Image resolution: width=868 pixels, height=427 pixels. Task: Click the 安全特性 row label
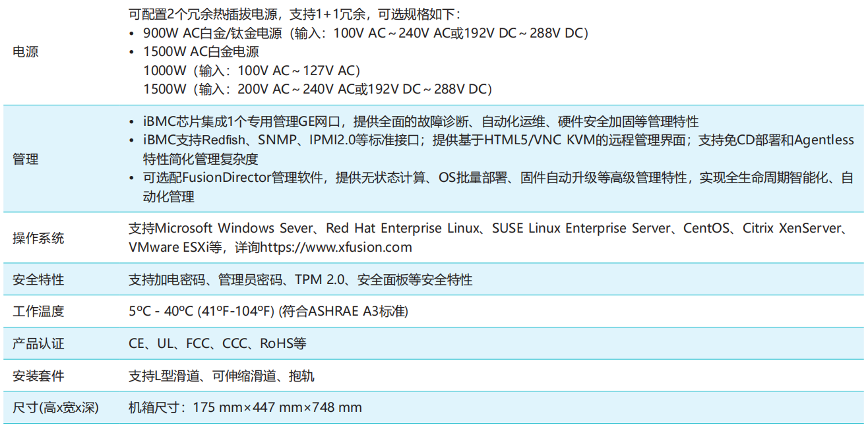tap(38, 280)
